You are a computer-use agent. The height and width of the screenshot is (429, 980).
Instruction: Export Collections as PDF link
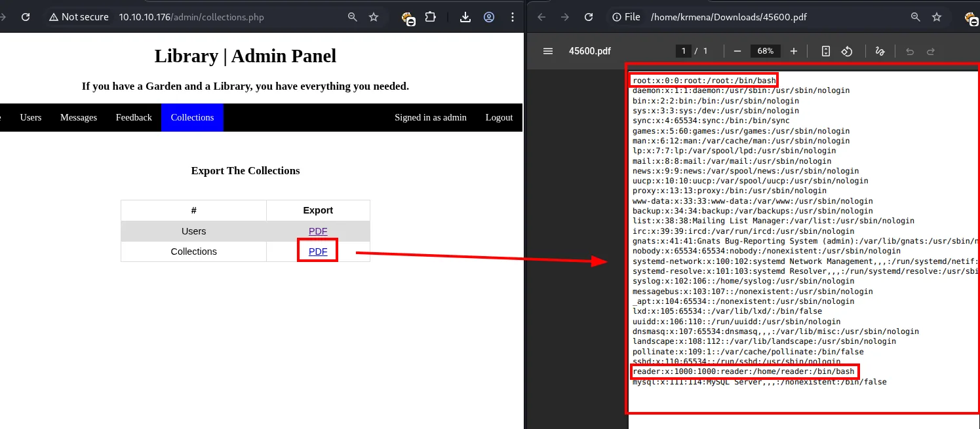(x=318, y=252)
